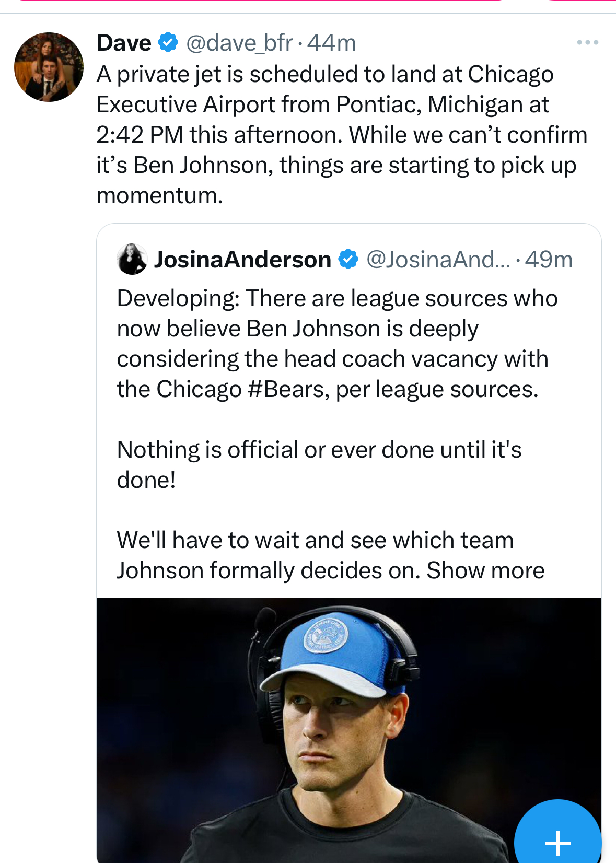Open Dave's tweet text about private jet
Viewport: 616px width, 863px height.
342,135
